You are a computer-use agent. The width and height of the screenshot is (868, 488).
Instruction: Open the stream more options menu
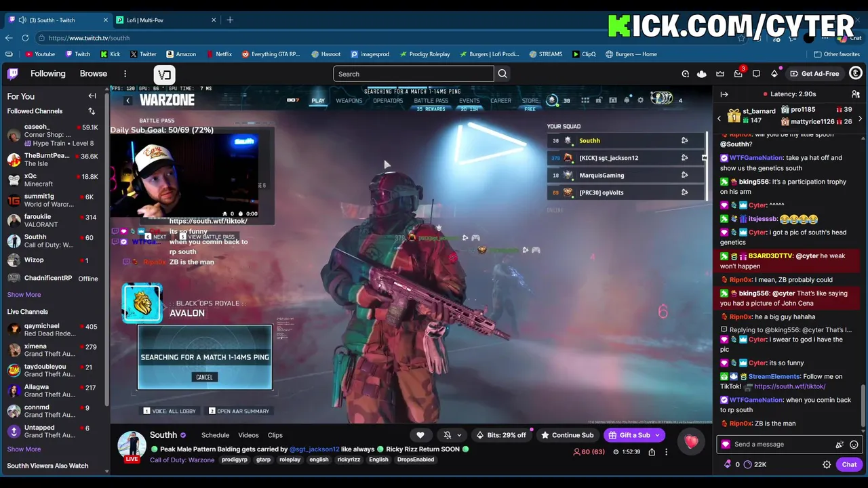pos(666,452)
